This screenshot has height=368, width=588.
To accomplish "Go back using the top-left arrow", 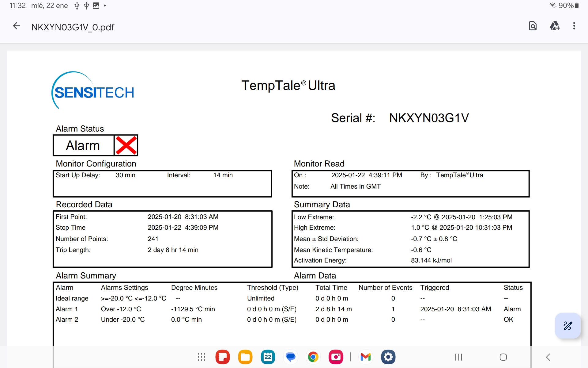I will click(x=17, y=26).
